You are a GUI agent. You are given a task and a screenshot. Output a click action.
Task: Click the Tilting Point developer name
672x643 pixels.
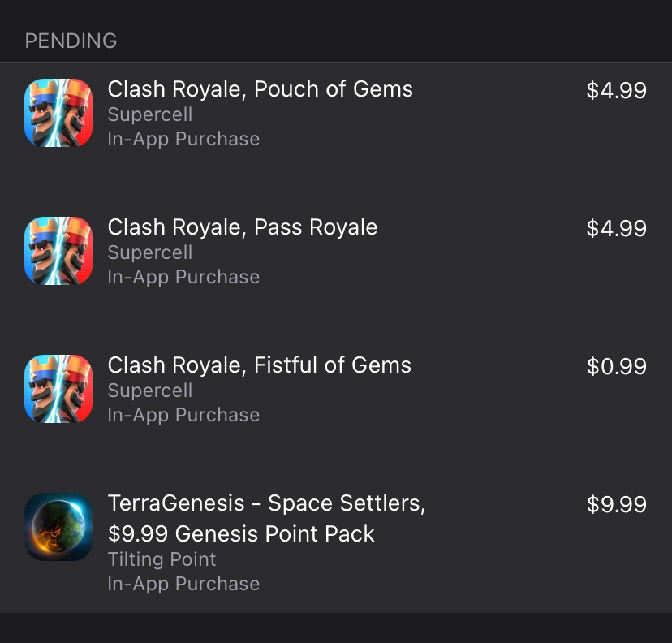[x=162, y=559]
